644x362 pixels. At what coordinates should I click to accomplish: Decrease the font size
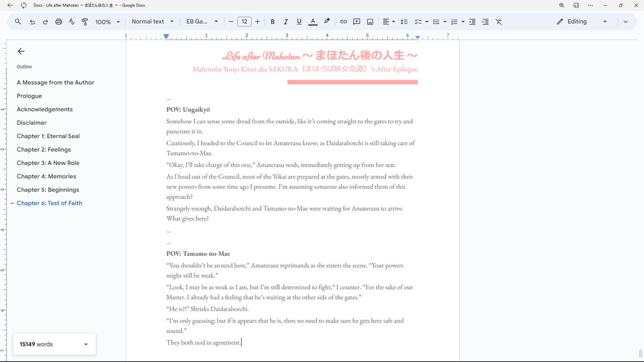click(x=231, y=21)
